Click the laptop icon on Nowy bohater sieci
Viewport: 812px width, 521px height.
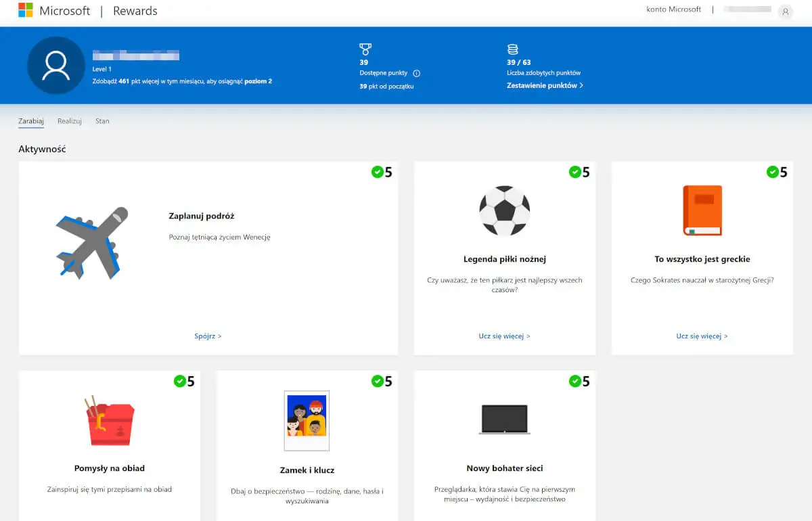pos(503,419)
